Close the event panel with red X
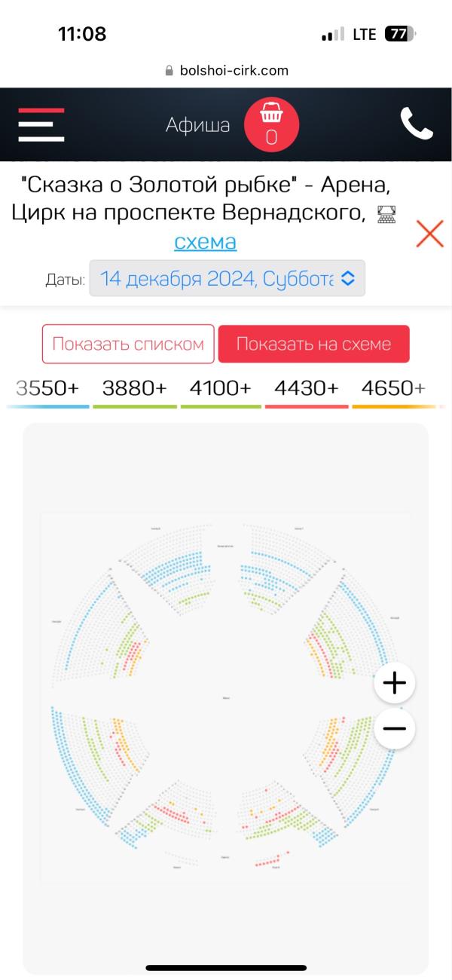 pyautogui.click(x=429, y=234)
